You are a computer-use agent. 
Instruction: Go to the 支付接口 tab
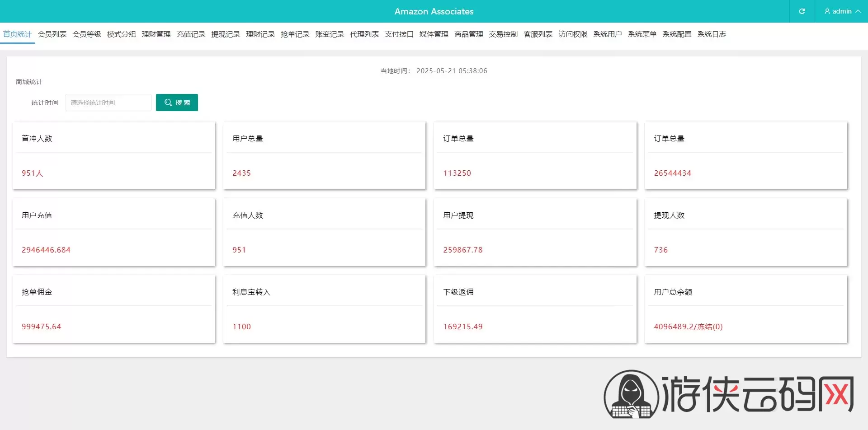(x=399, y=34)
